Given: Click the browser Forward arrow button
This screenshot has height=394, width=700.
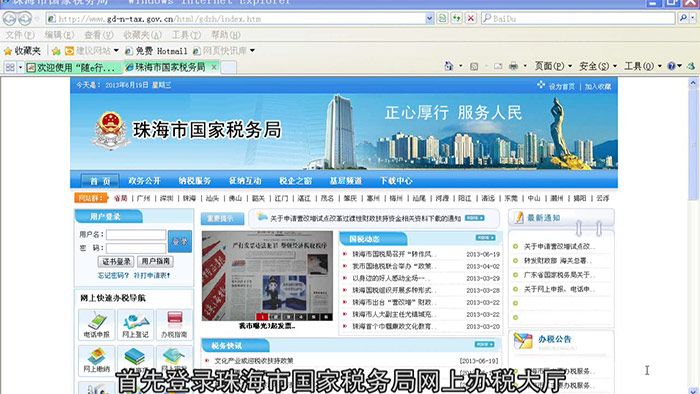Looking at the screenshot, I should coord(25,19).
